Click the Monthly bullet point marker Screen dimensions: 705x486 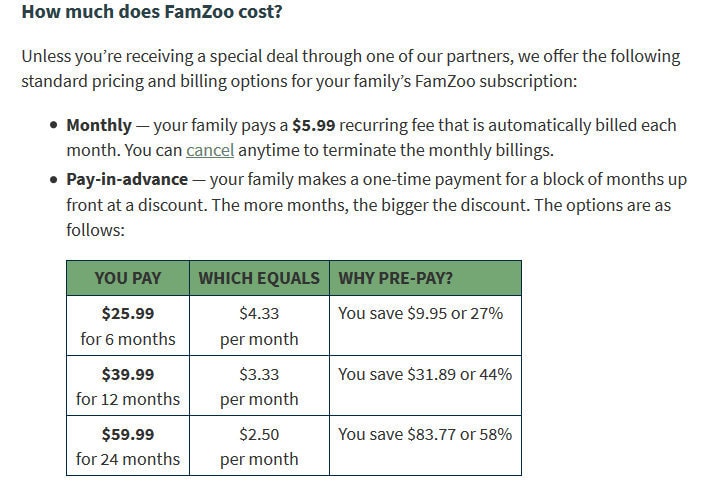point(54,125)
